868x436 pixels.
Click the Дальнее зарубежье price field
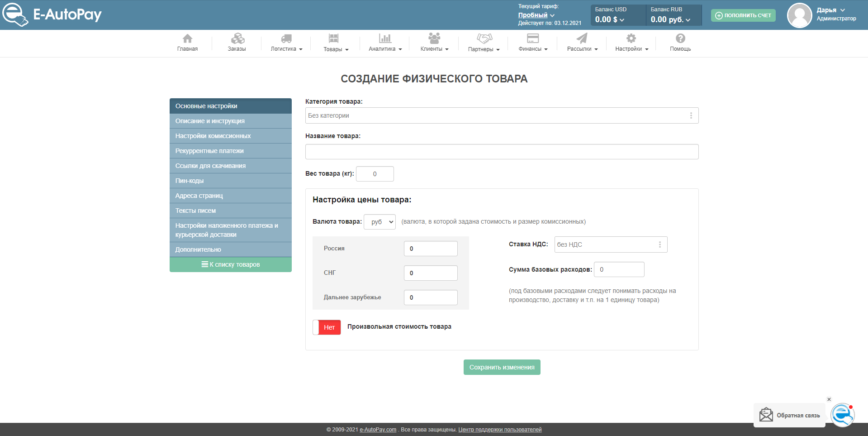(431, 297)
